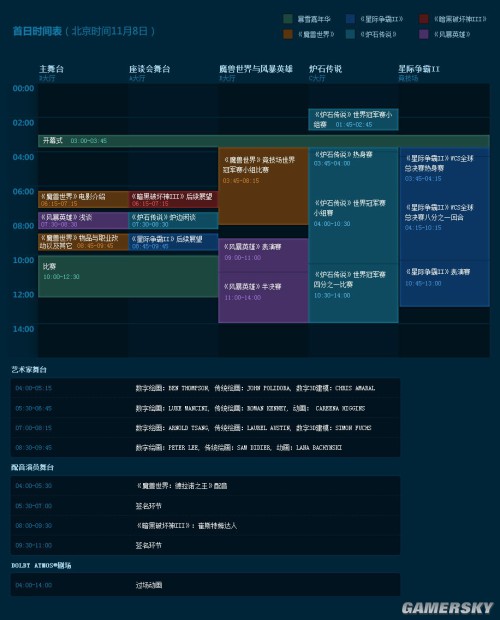Click the blue 《星际争霸II》 legend swatch

[x=350, y=19]
